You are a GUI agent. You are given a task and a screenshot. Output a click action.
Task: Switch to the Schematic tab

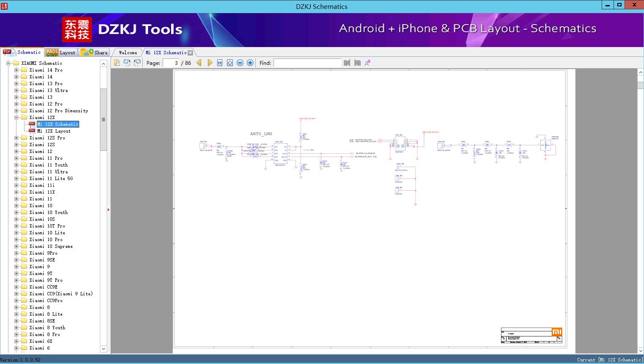(x=22, y=52)
